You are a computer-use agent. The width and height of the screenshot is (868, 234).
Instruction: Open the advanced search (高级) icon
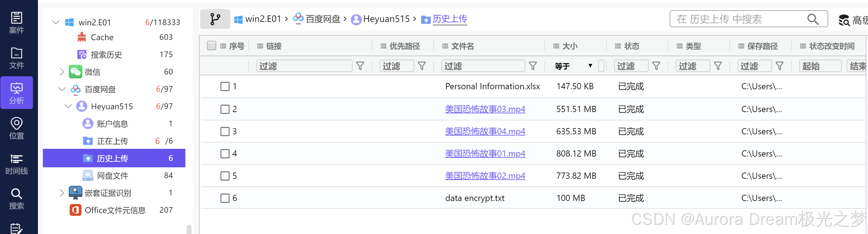point(845,21)
